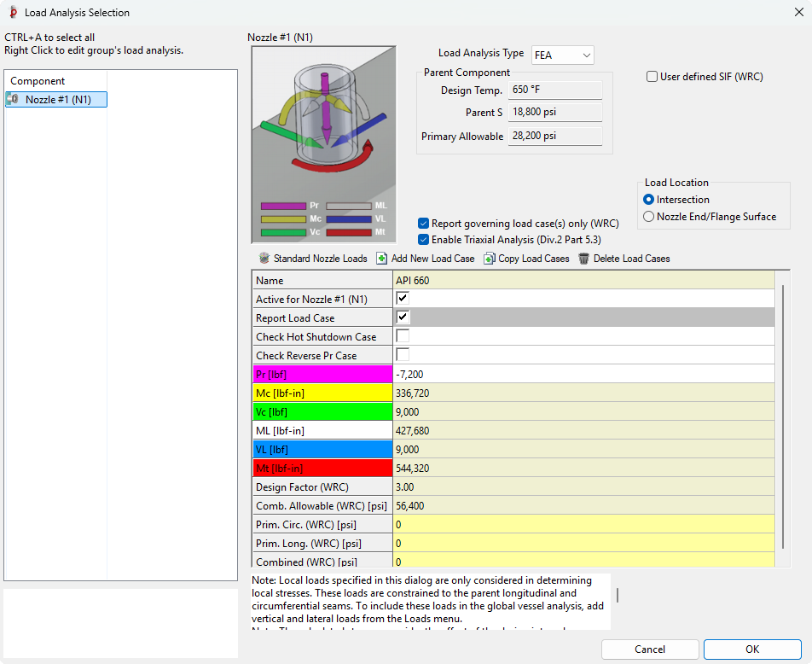This screenshot has height=664, width=812.
Task: Enable User defined SIF (WRC) checkbox
Action: pyautogui.click(x=652, y=77)
